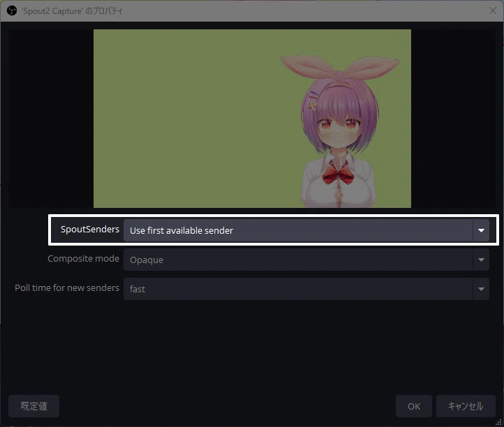Click the 'Poll time for new senders' label
Screen dimensions: 504x427
pos(67,288)
